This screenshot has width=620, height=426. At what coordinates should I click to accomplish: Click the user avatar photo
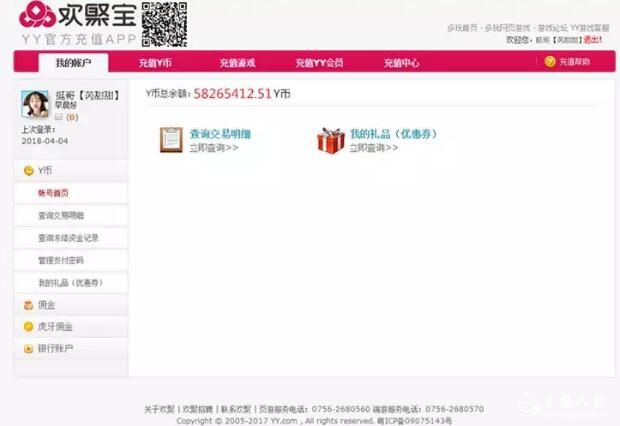click(35, 104)
